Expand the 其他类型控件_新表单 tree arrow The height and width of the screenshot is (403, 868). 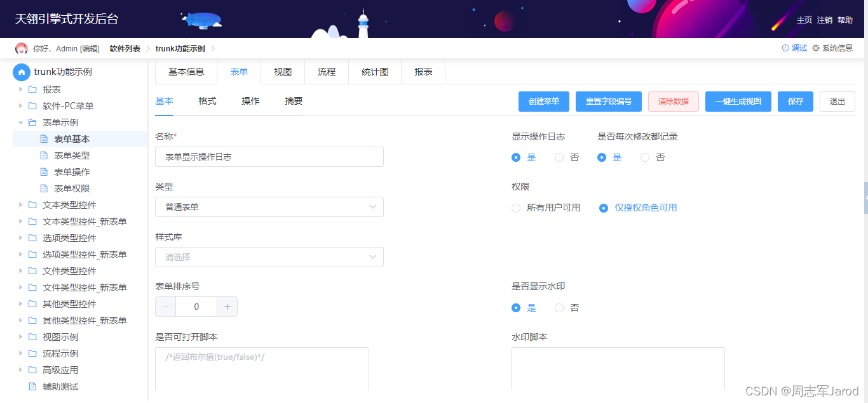pos(21,320)
